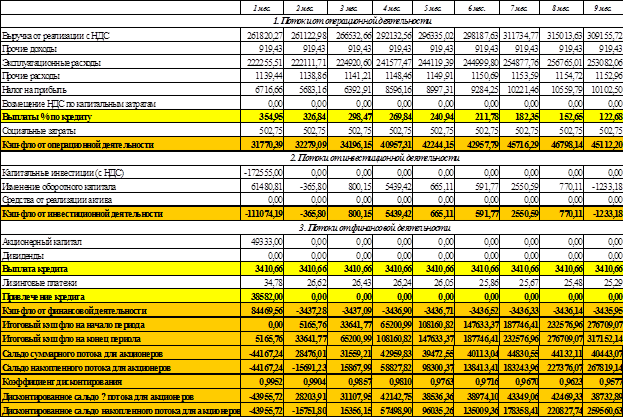This screenshot has height=418, width=624.
Task: Select row label 'Акционерный капитал'
Action: pyautogui.click(x=42, y=242)
